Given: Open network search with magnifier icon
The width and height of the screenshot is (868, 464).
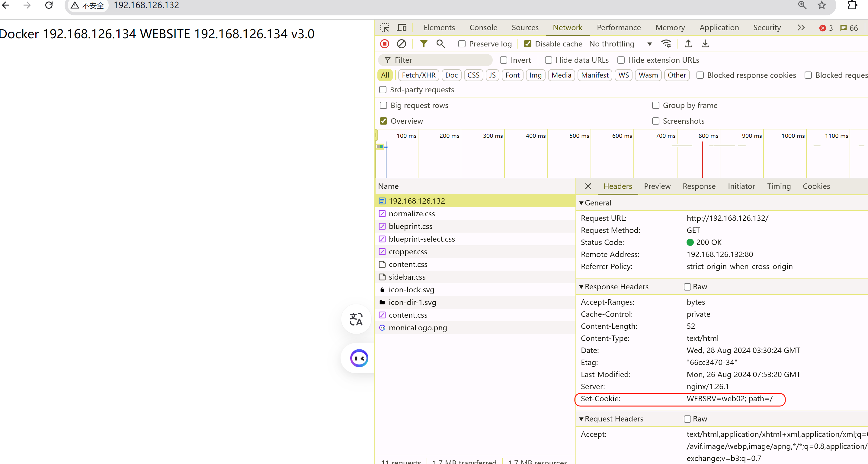Looking at the screenshot, I should click(x=440, y=44).
